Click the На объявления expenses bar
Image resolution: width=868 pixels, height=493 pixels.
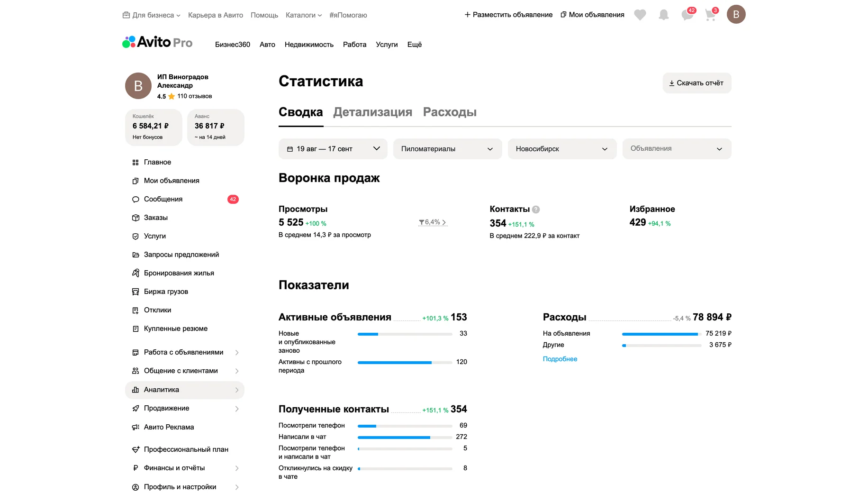tap(661, 334)
